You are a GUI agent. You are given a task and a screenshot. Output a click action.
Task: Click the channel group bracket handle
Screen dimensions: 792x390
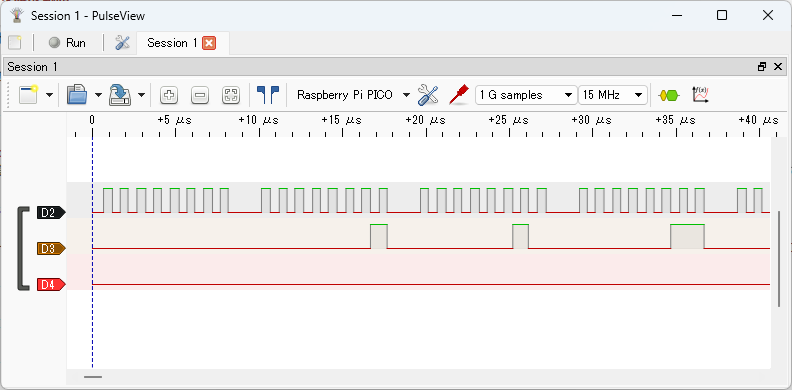click(x=23, y=249)
